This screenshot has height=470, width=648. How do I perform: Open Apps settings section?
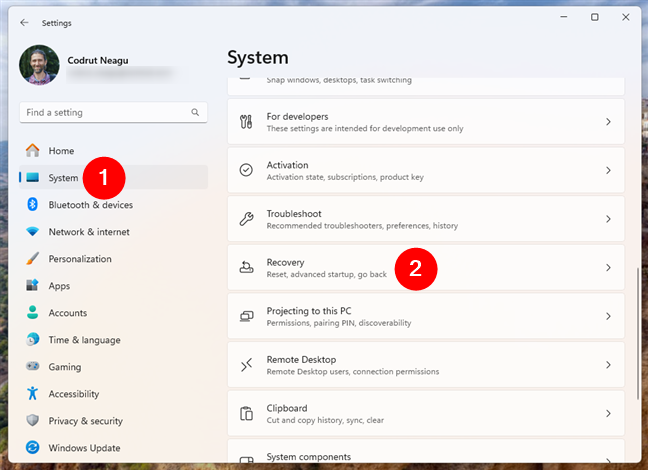[x=113, y=286]
